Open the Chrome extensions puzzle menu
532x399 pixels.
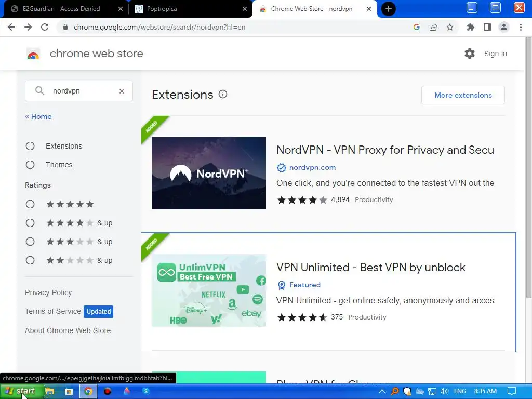pyautogui.click(x=470, y=27)
